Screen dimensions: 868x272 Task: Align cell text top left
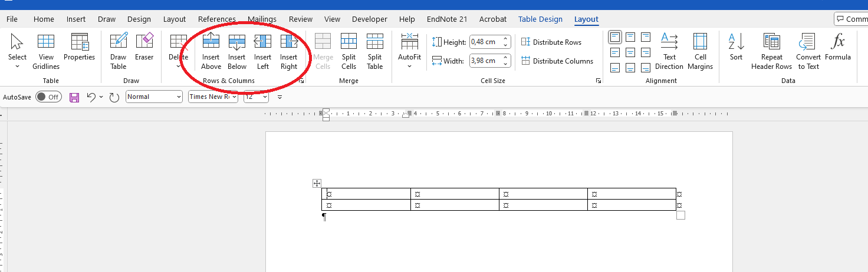(x=616, y=38)
